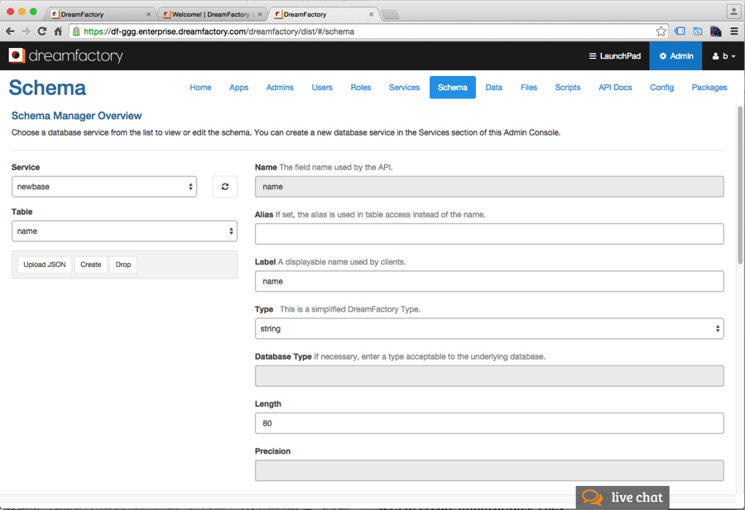This screenshot has height=510, width=745.
Task: Go to the Roles nav tab
Action: [361, 87]
